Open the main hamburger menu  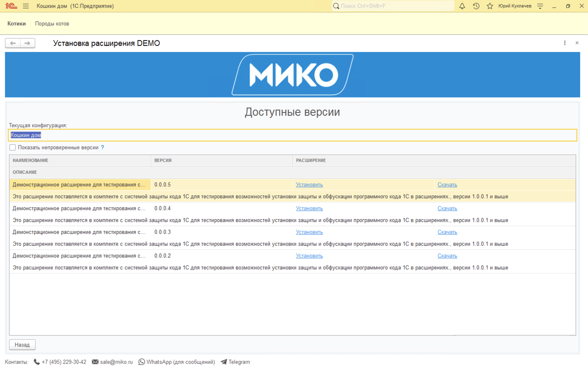pos(26,6)
